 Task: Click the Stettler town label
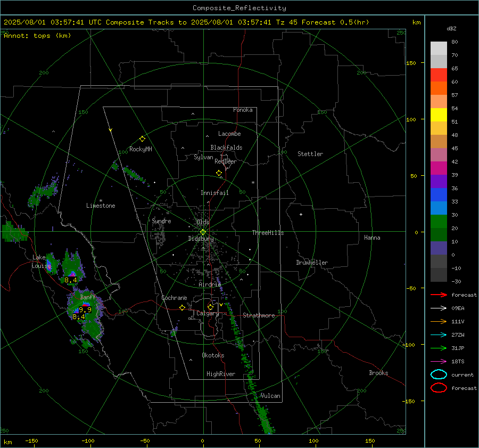tap(310, 154)
